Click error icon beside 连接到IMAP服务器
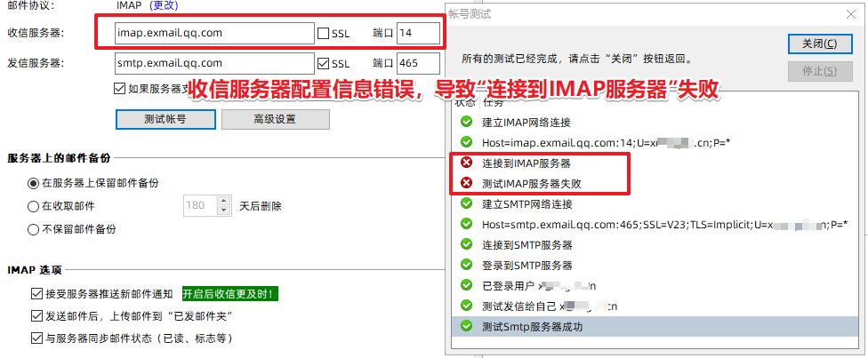The image size is (868, 358). click(467, 163)
